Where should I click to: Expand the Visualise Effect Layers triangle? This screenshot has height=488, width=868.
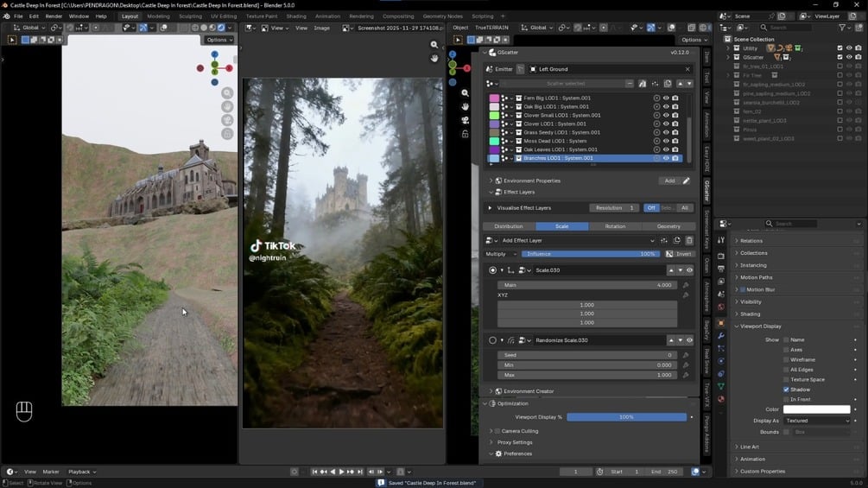(x=490, y=208)
